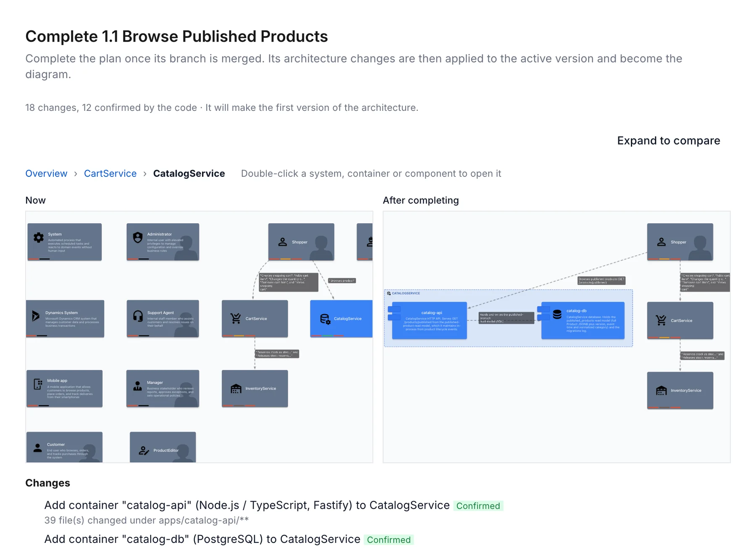Expand the diagrams via Expand to compare
The image size is (756, 550).
pyautogui.click(x=668, y=141)
